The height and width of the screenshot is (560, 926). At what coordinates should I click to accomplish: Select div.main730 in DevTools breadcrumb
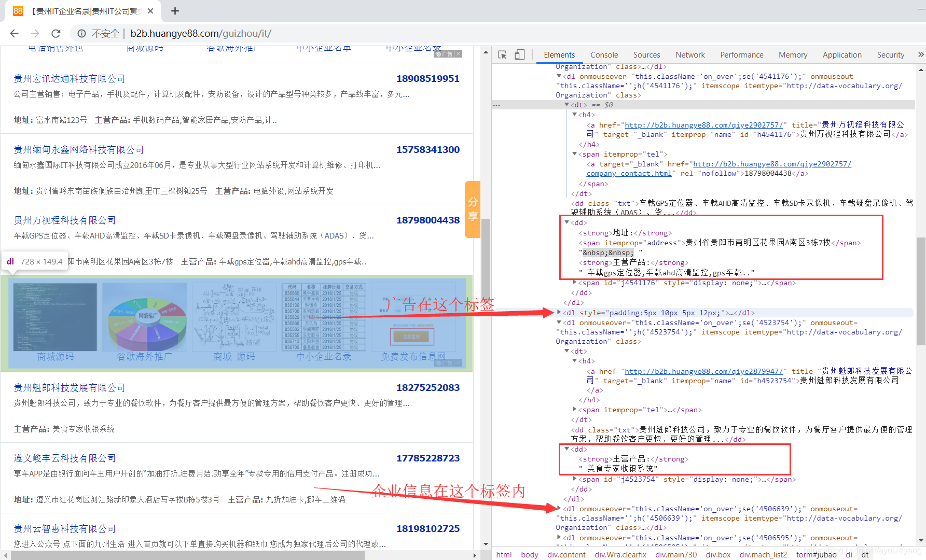coord(676,554)
